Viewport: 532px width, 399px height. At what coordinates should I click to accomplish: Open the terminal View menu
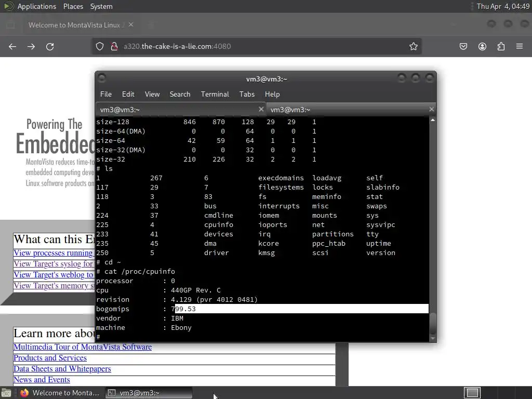pos(152,95)
